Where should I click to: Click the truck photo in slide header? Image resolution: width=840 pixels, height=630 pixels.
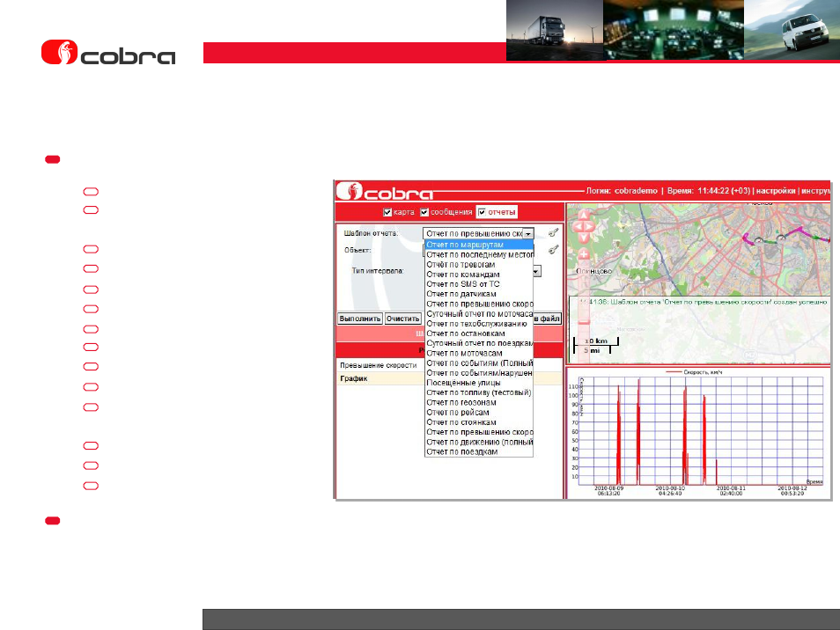pos(555,30)
